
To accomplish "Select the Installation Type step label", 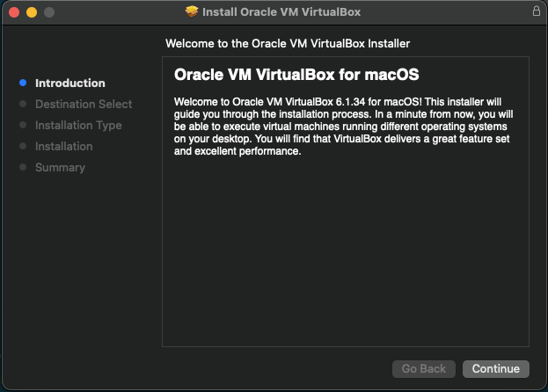I will (x=78, y=126).
